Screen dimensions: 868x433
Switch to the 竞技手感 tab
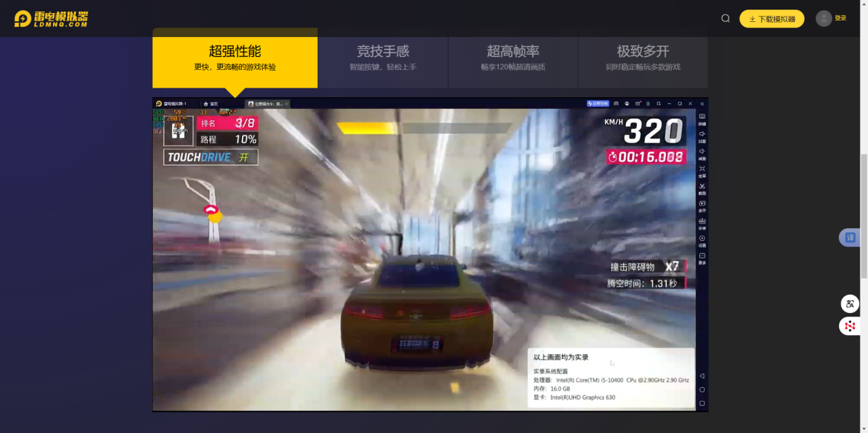[x=383, y=58]
